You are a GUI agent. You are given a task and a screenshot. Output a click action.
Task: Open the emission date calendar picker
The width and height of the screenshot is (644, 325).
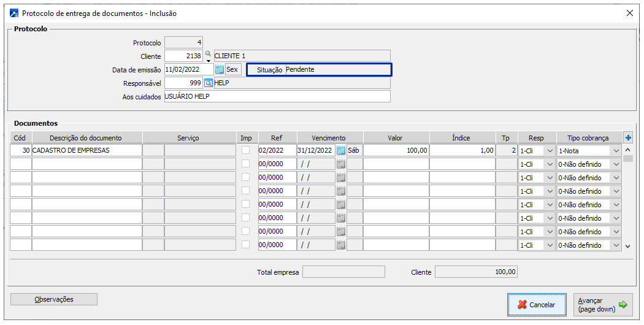pos(219,70)
